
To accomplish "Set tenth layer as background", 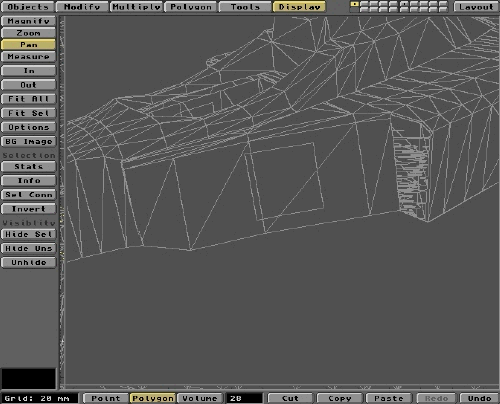I will [443, 10].
